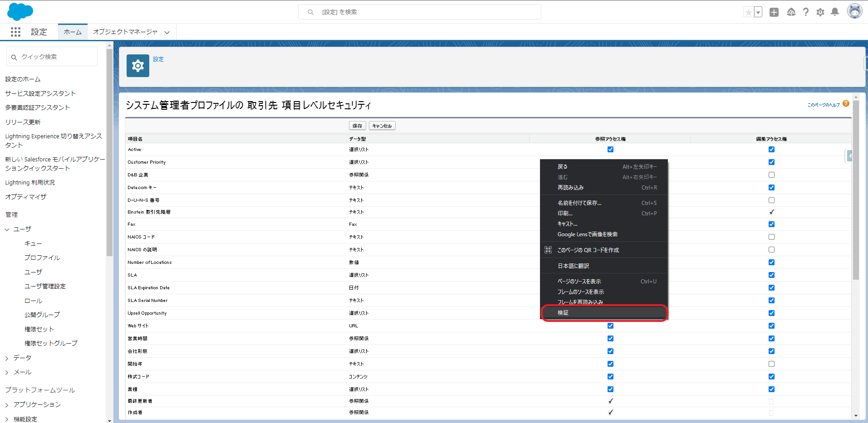Click the user avatar profile icon
868x423 pixels.
pos(854,11)
